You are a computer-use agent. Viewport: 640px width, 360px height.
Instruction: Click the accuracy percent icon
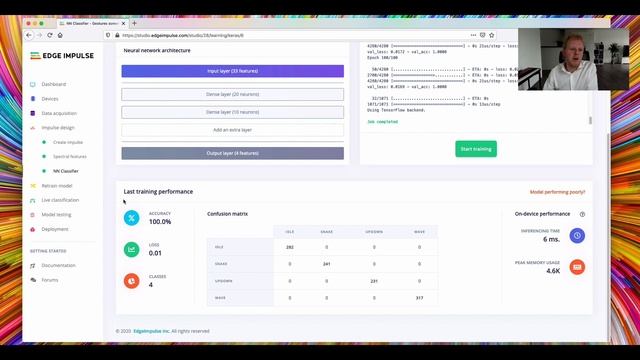coord(131,218)
